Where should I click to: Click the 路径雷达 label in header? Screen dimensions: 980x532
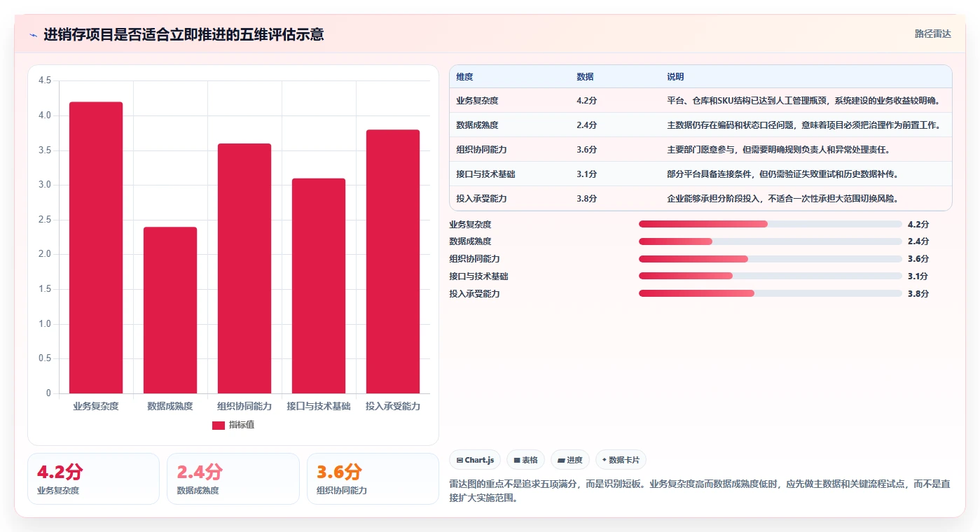[x=932, y=34]
